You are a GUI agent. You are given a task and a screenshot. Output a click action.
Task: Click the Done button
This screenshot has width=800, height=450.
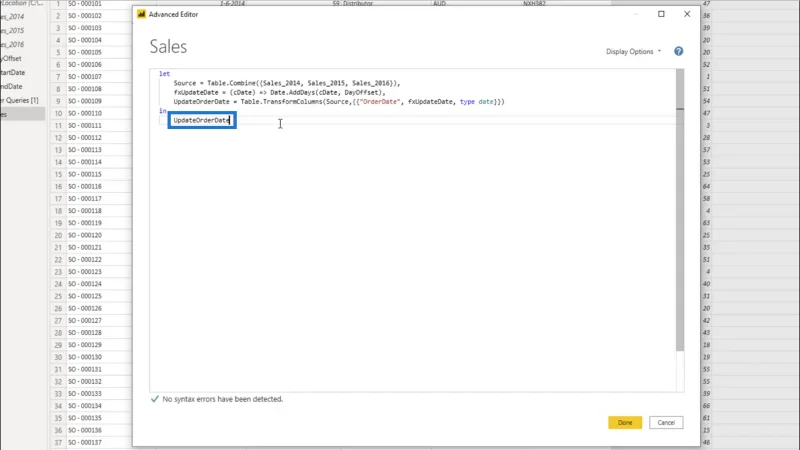624,422
